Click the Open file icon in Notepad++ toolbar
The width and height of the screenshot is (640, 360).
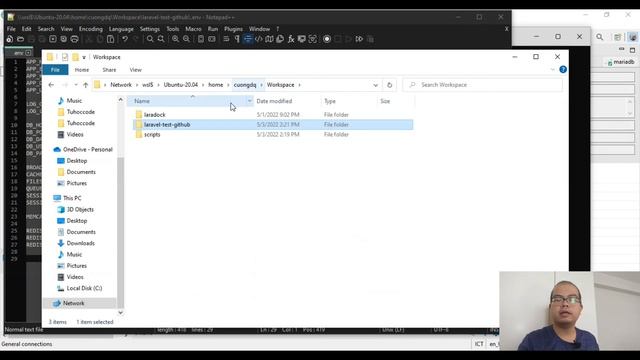(20, 39)
